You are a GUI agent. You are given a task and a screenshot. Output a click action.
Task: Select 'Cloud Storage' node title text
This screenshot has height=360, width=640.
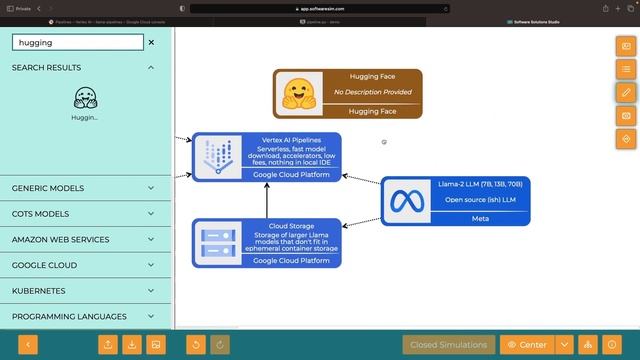(291, 226)
